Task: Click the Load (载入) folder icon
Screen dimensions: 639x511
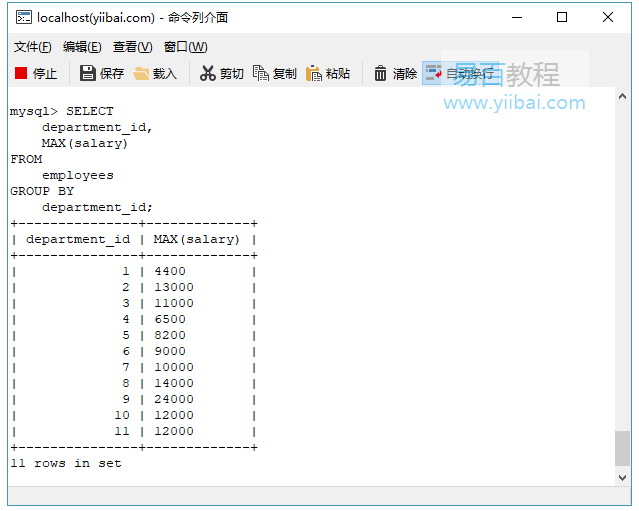Action: click(142, 73)
